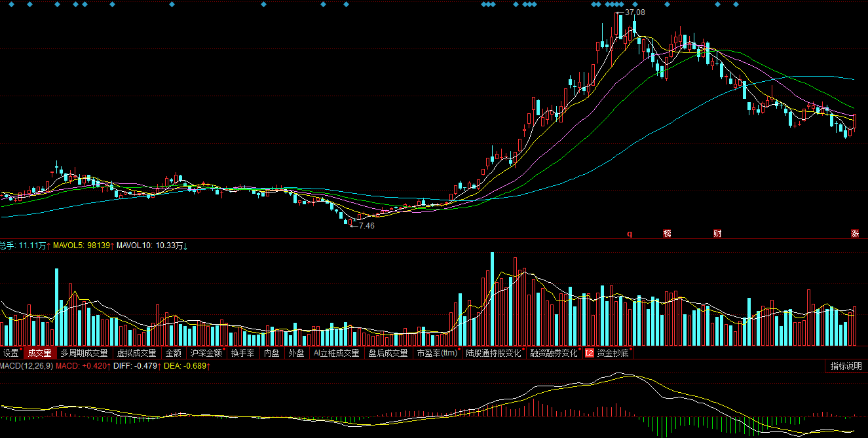Click the red L2 badge icon
Viewport: 868px width, 438px height.
[x=589, y=353]
